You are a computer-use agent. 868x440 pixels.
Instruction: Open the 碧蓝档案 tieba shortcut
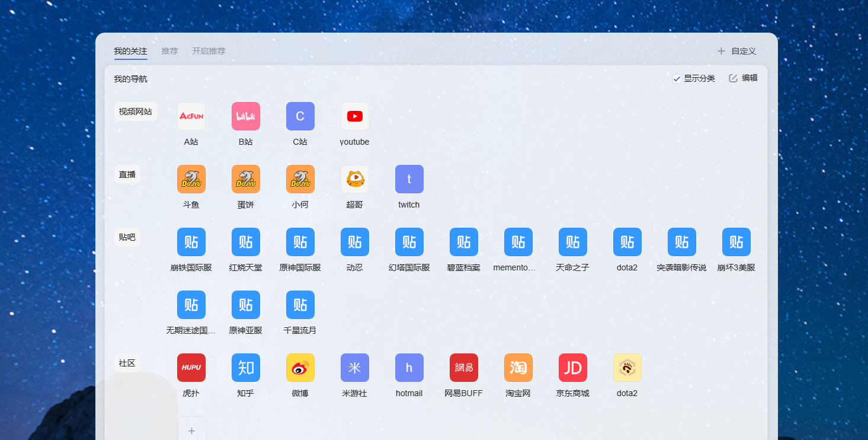pyautogui.click(x=464, y=242)
